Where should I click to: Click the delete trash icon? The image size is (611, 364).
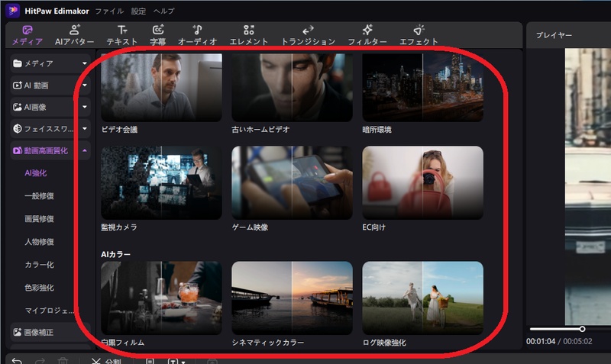pos(63,361)
